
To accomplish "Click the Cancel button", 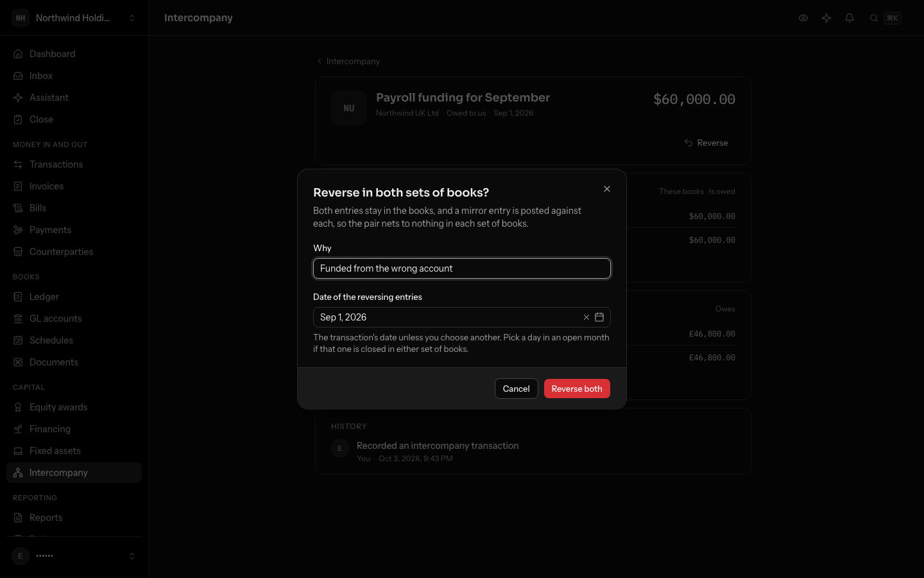I will [517, 389].
